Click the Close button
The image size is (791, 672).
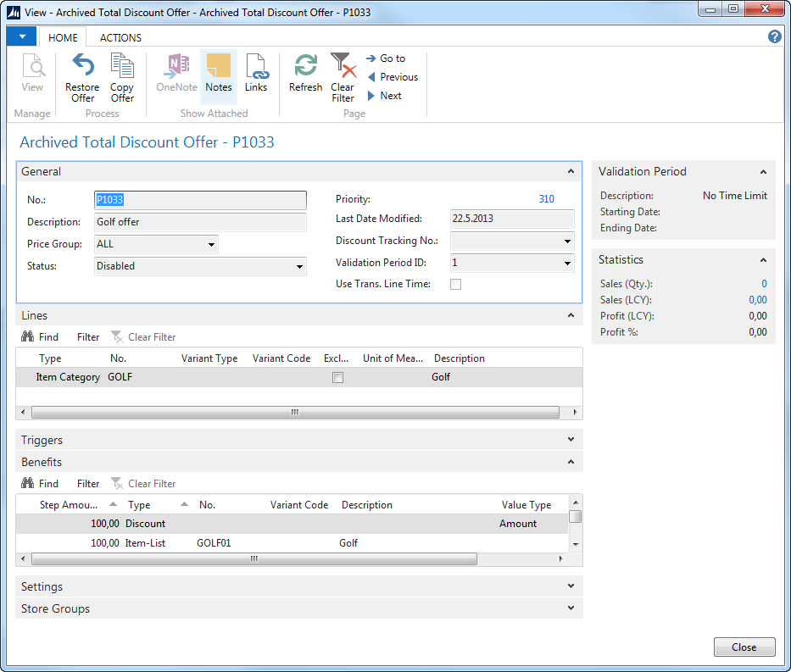coord(744,647)
